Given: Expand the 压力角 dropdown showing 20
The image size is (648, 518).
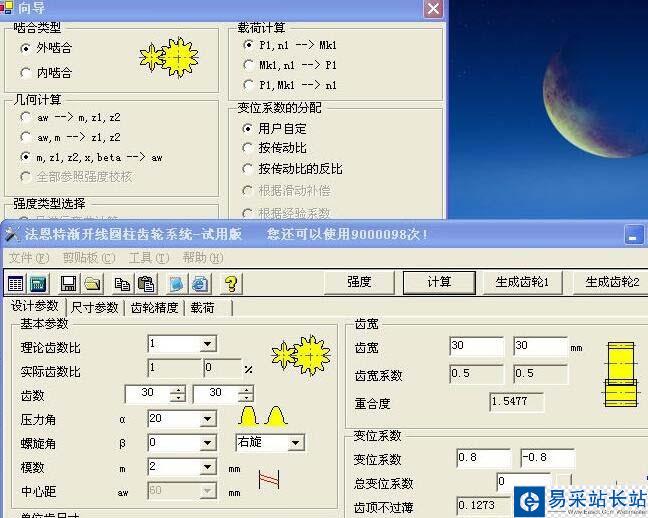Looking at the screenshot, I should click(207, 419).
